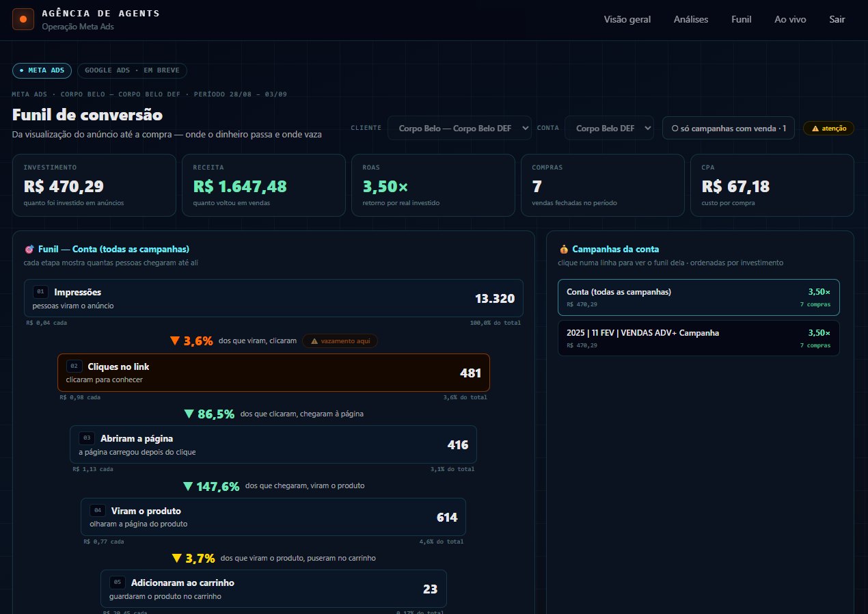Click the R$ 1,13 cada cost label
The image size is (868, 614).
click(93, 469)
